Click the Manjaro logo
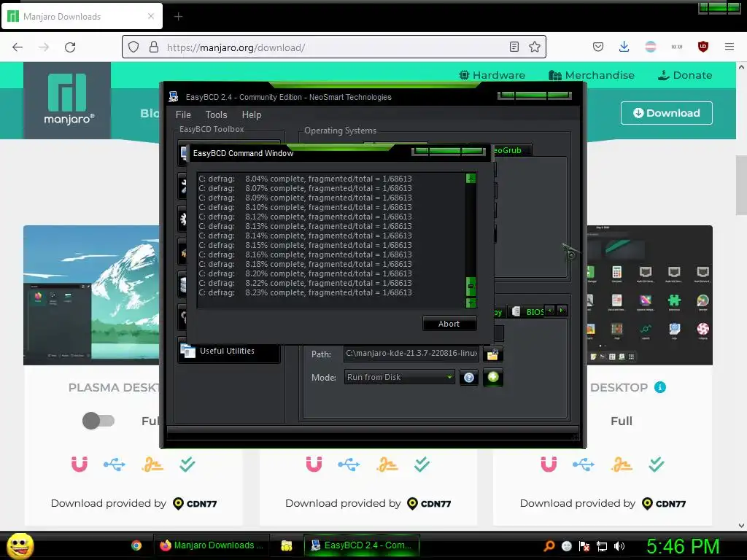Image resolution: width=747 pixels, height=560 pixels. (67, 100)
